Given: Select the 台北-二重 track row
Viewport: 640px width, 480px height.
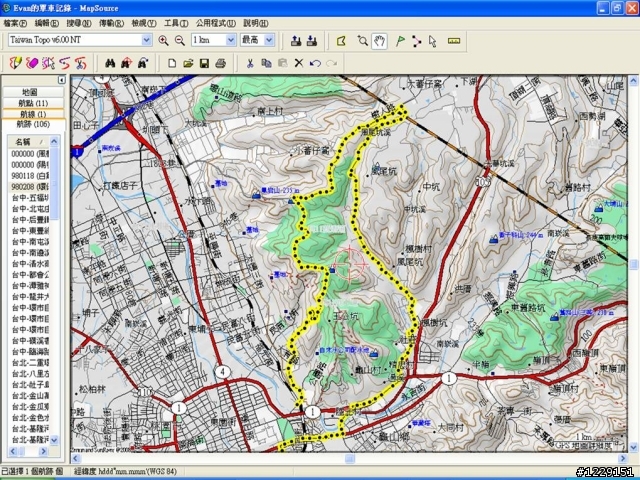Looking at the screenshot, I should tap(29, 363).
